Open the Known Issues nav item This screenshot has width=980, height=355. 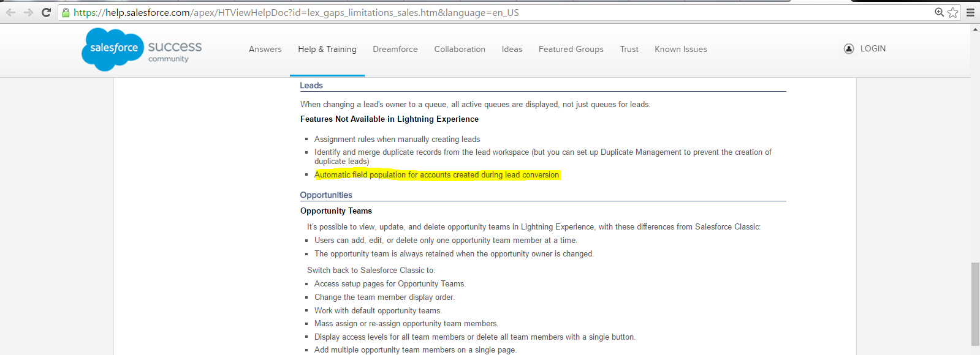point(681,49)
